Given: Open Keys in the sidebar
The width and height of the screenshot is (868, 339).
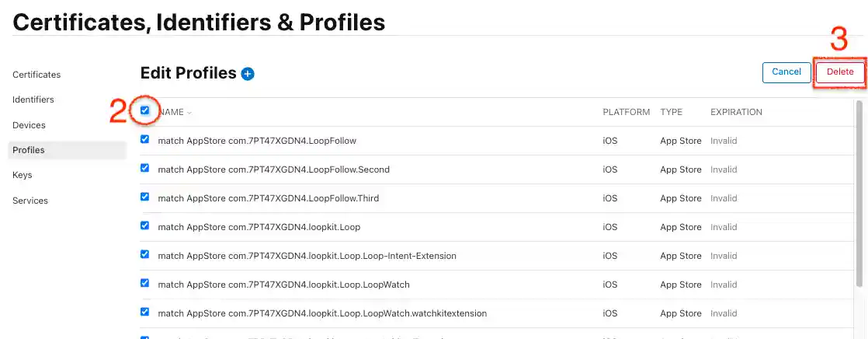Looking at the screenshot, I should [x=23, y=175].
